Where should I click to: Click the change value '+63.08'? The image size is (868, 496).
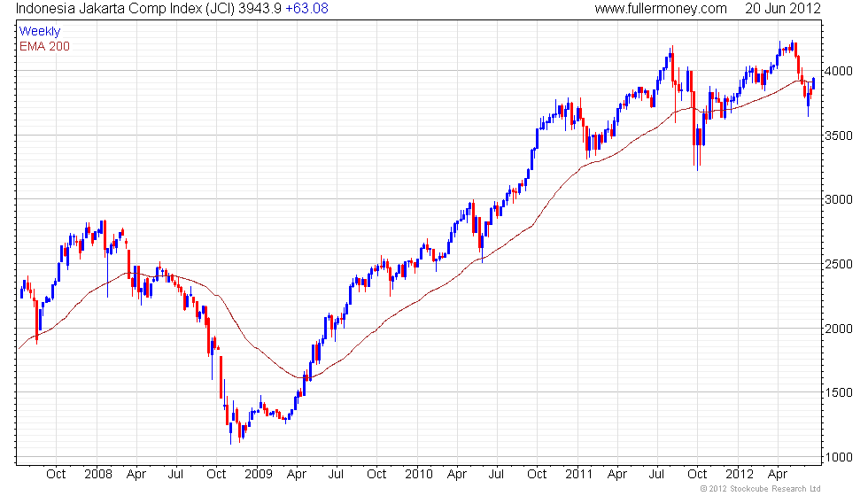tap(306, 9)
